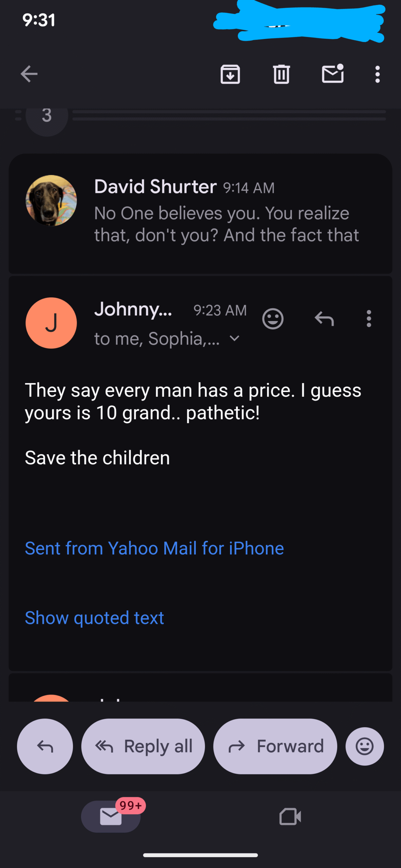Screen dimensions: 401x868
Task: Mark the conversation as unread
Action: pyautogui.click(x=332, y=74)
